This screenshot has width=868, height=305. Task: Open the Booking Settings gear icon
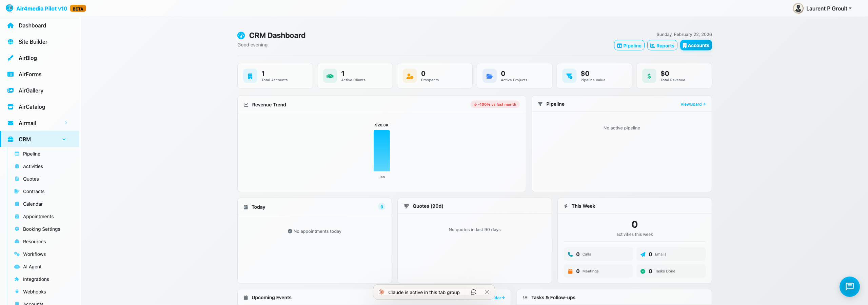[17, 229]
